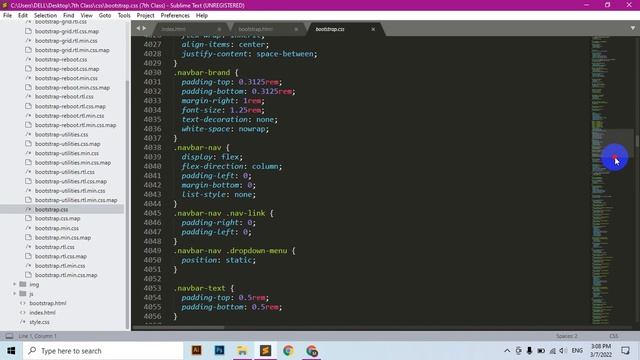Click line number 4038 in the gutter

click(153, 147)
